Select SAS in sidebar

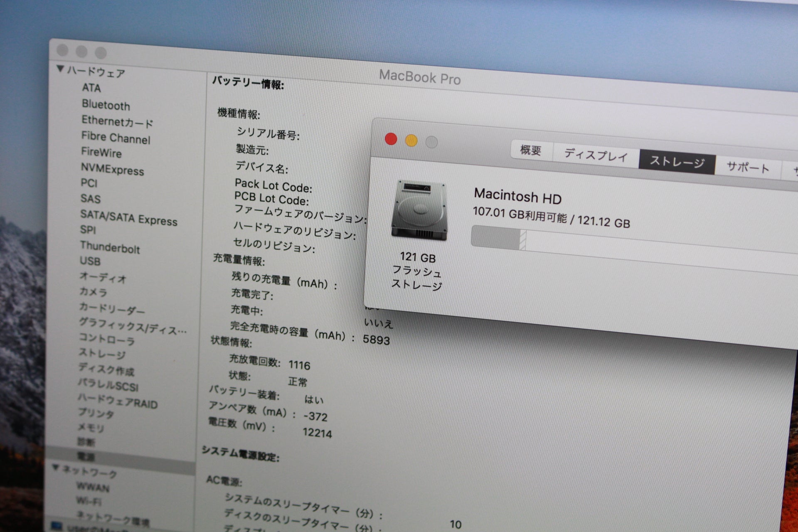[91, 199]
